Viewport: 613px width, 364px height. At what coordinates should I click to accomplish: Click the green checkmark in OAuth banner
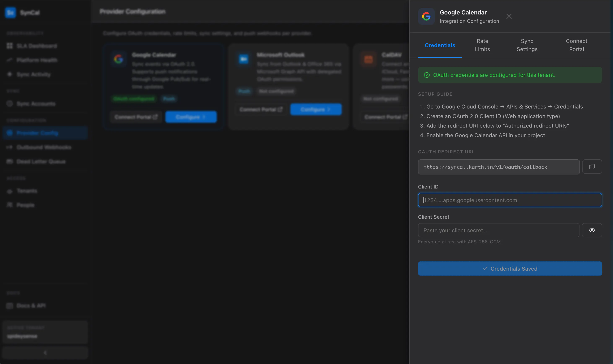coord(427,75)
